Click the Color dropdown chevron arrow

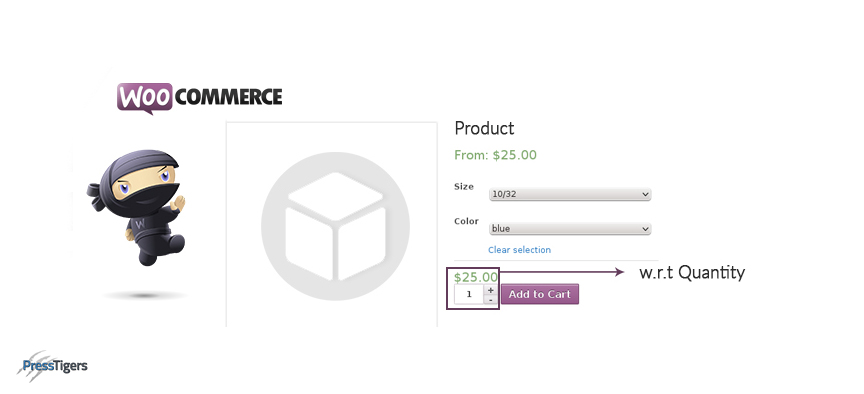point(645,228)
